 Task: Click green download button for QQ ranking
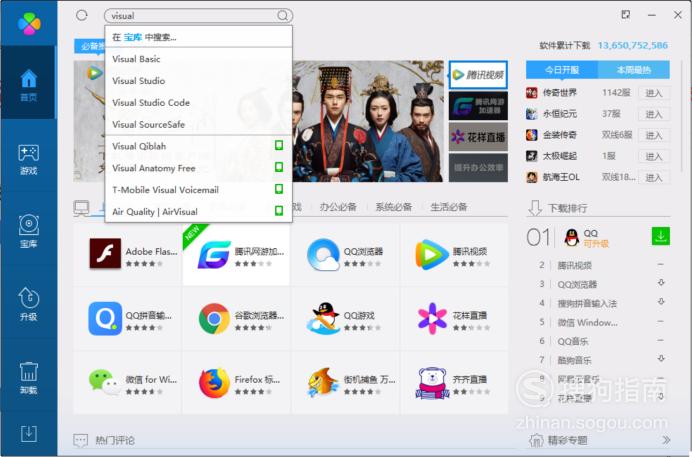coord(661,236)
